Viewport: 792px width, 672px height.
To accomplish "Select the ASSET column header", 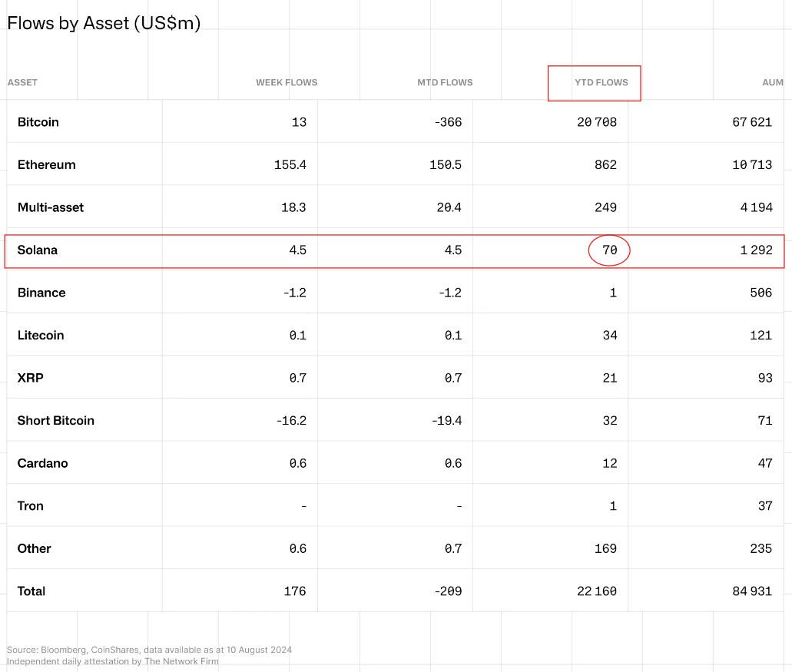I will pyautogui.click(x=22, y=82).
